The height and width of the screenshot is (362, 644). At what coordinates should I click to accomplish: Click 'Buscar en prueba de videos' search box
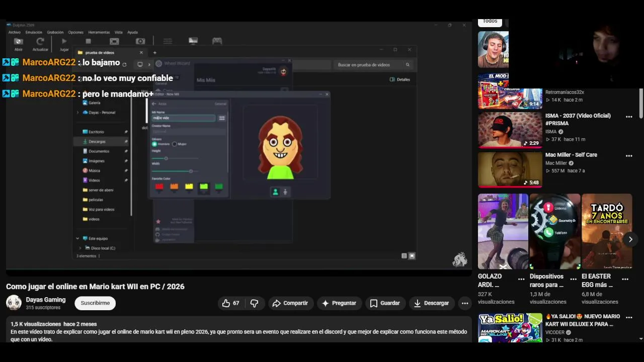(x=372, y=65)
